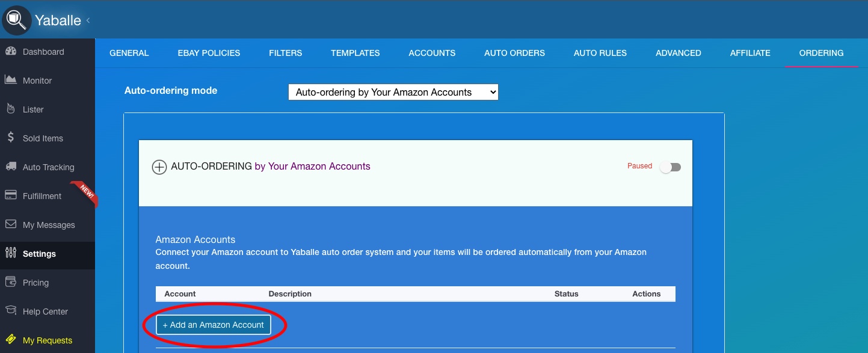Click the Pricing wallet icon
Image resolution: width=868 pixels, height=353 pixels.
[10, 282]
